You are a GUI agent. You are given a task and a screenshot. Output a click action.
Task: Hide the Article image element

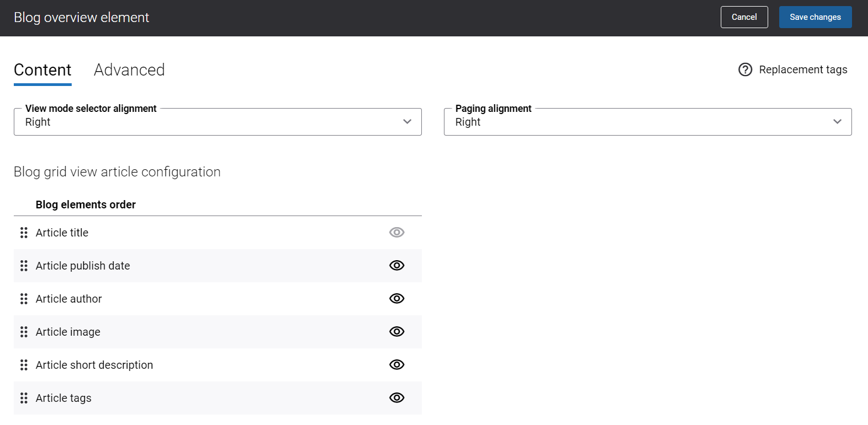coord(397,332)
